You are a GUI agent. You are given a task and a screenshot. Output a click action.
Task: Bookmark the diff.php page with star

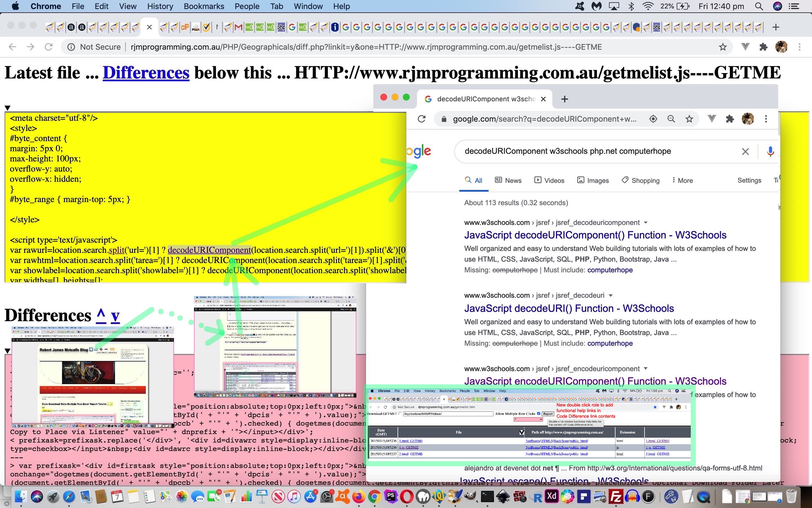[722, 47]
